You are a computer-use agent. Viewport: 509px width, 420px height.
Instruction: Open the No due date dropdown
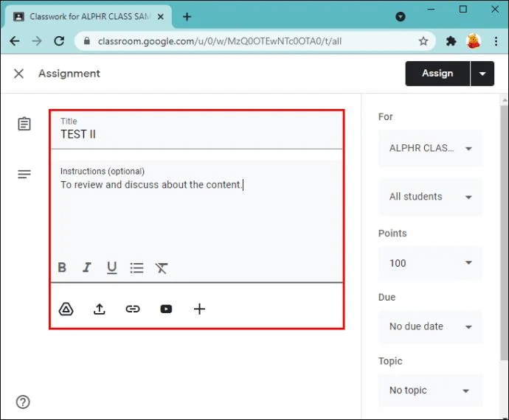click(431, 326)
